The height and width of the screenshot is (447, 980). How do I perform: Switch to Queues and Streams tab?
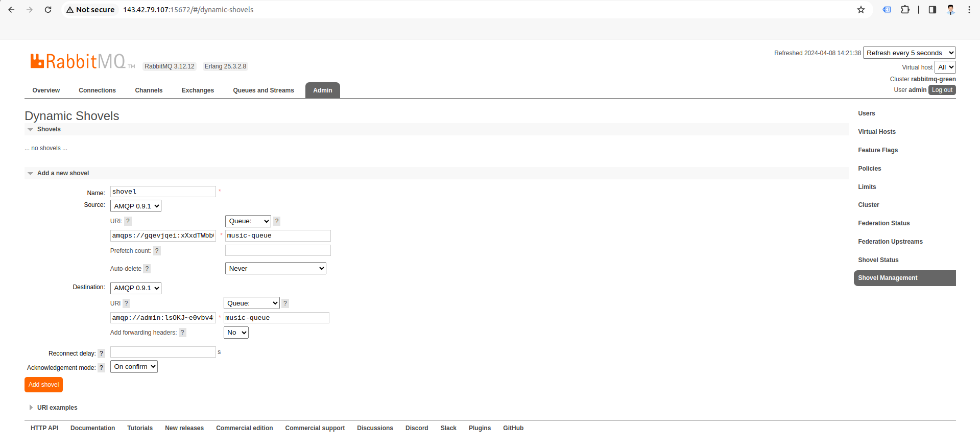pyautogui.click(x=263, y=90)
